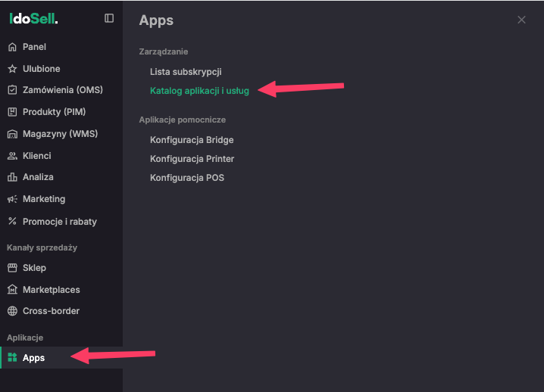Click the Panel home icon

tap(12, 47)
